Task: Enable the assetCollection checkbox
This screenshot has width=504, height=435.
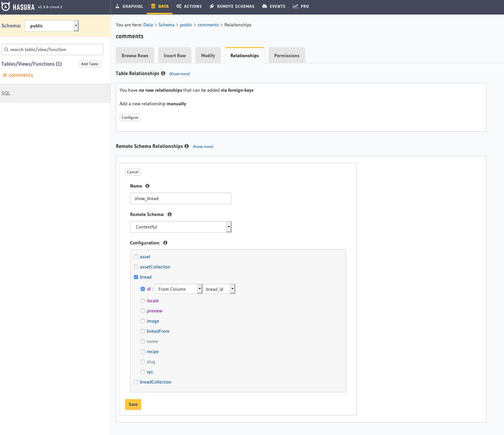Action: [136, 267]
